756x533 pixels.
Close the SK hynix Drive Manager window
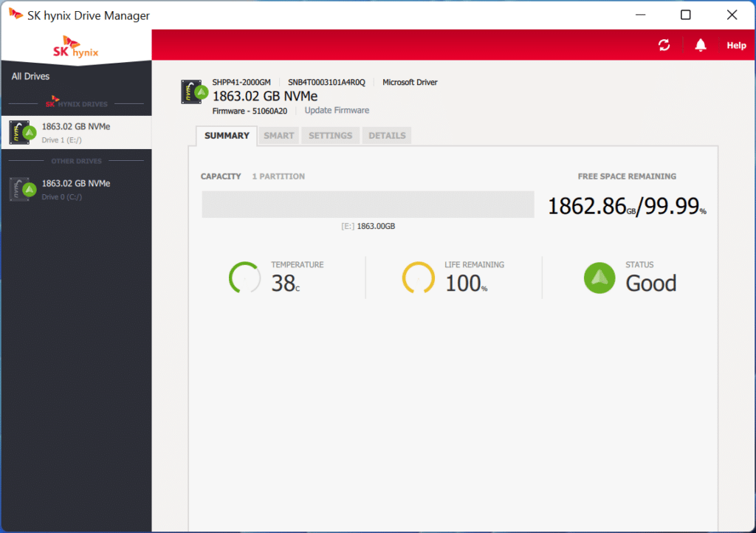(x=732, y=15)
